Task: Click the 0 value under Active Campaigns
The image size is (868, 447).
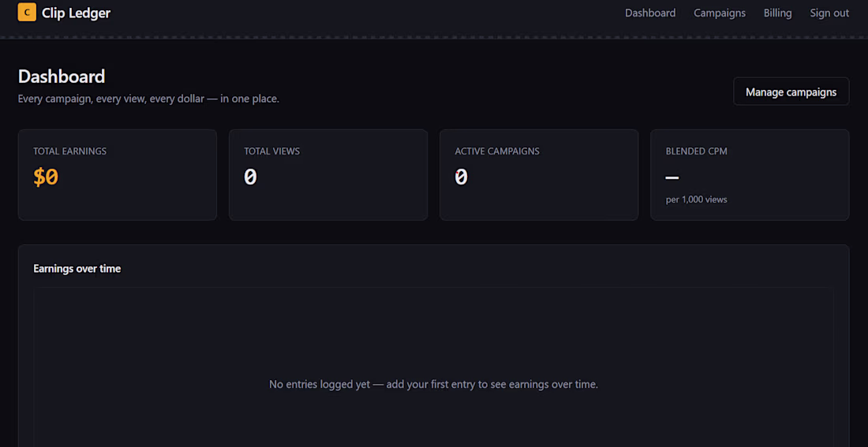Action: 462,177
